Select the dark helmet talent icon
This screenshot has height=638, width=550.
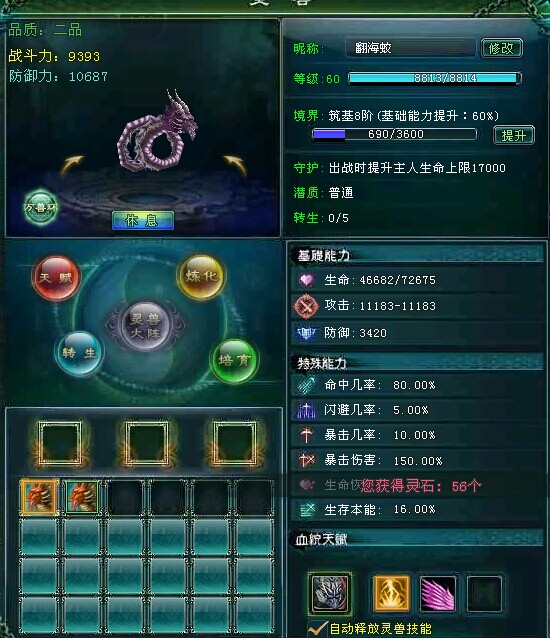coord(330,592)
